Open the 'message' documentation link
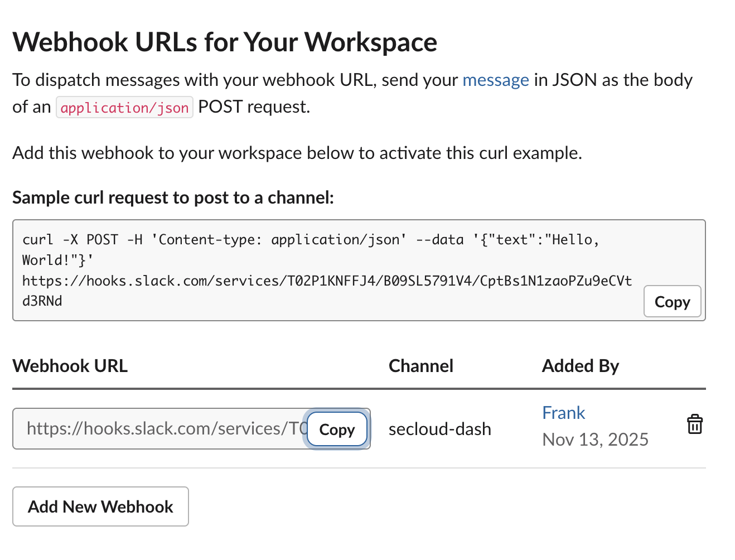Image resolution: width=735 pixels, height=560 pixels. [495, 80]
